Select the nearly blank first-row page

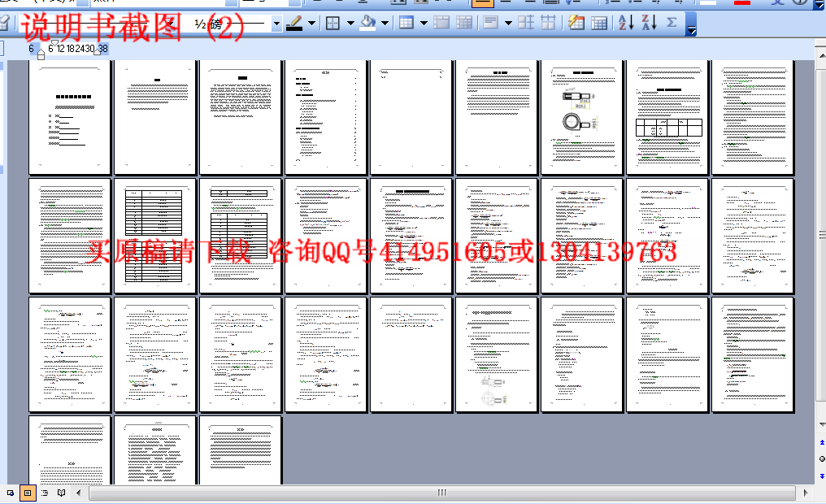[411, 116]
